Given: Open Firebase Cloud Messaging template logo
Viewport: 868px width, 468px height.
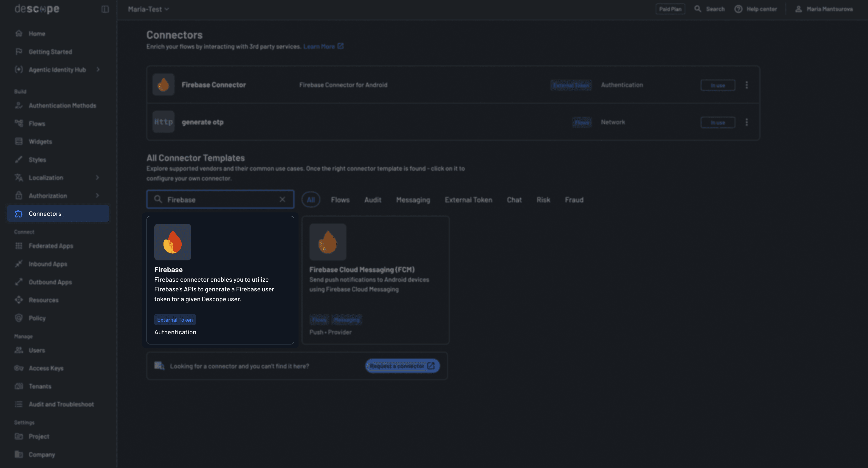Looking at the screenshot, I should pyautogui.click(x=328, y=242).
